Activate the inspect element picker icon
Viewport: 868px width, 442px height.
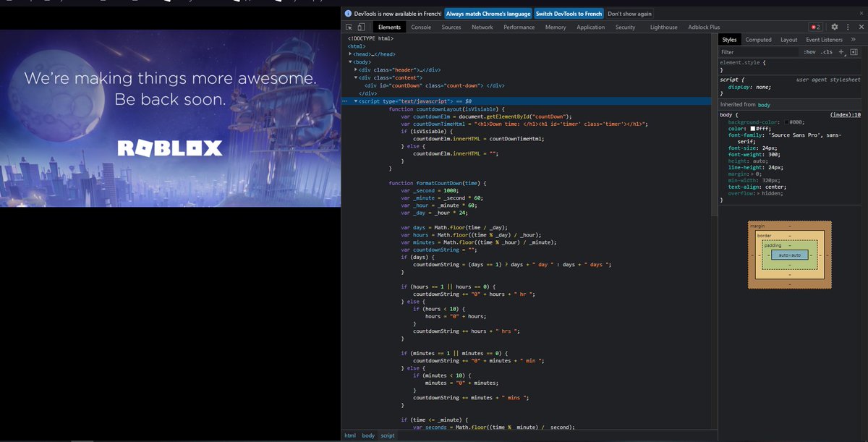pyautogui.click(x=349, y=27)
